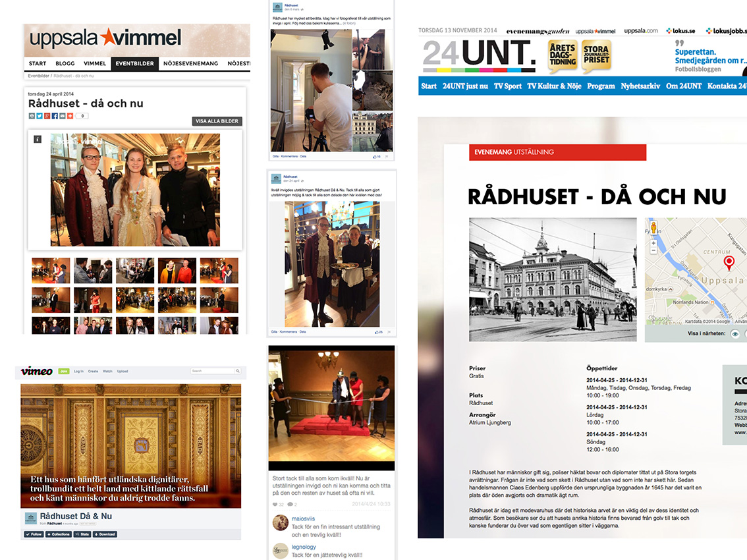Open Nyhetsarkiv menu item
This screenshot has height=560, width=747.
pyautogui.click(x=640, y=86)
